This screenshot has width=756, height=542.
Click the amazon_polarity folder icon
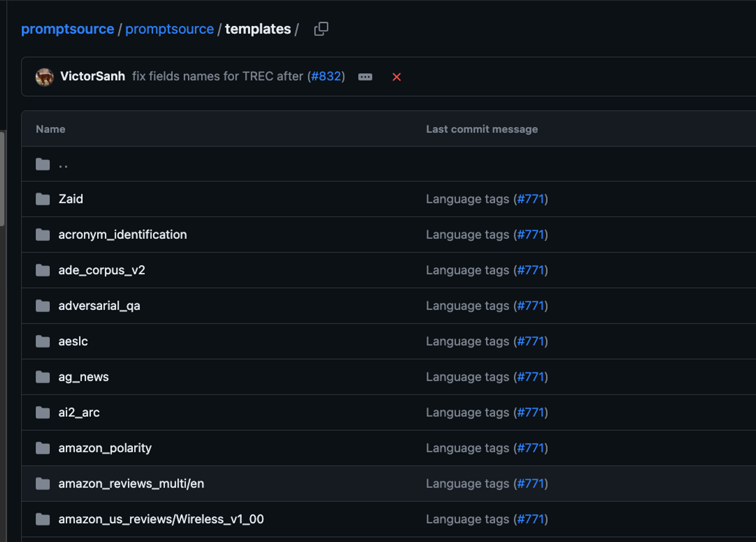point(43,448)
